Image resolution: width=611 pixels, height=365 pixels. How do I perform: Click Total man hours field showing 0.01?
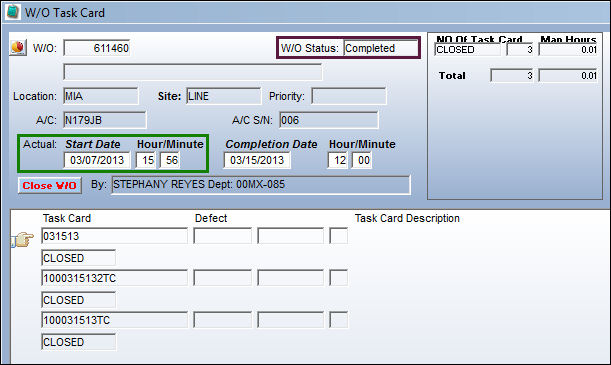tap(568, 75)
